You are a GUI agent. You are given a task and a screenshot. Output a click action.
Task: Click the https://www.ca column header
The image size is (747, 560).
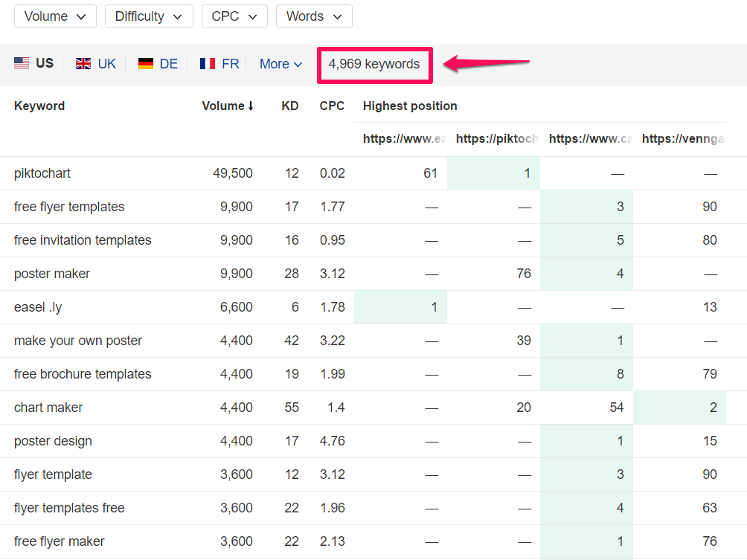590,138
